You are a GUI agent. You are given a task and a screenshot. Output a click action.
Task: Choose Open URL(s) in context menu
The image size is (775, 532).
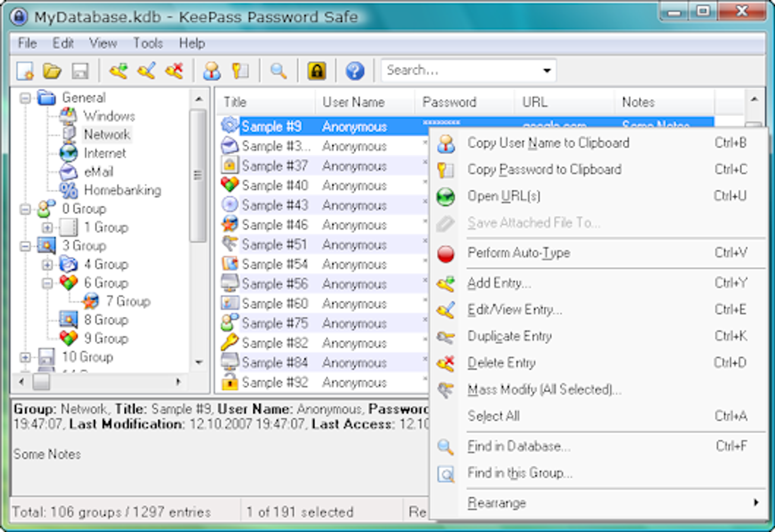click(599, 196)
